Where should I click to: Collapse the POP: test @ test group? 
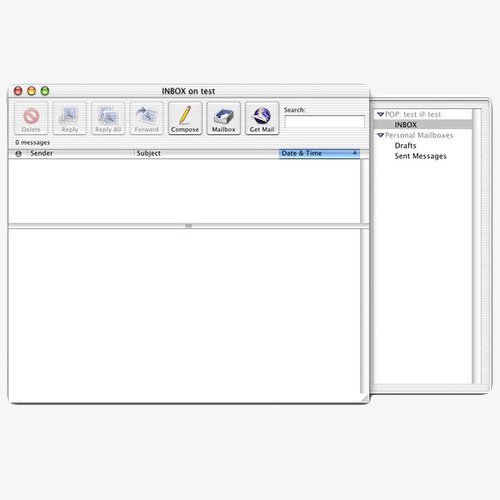coord(380,114)
